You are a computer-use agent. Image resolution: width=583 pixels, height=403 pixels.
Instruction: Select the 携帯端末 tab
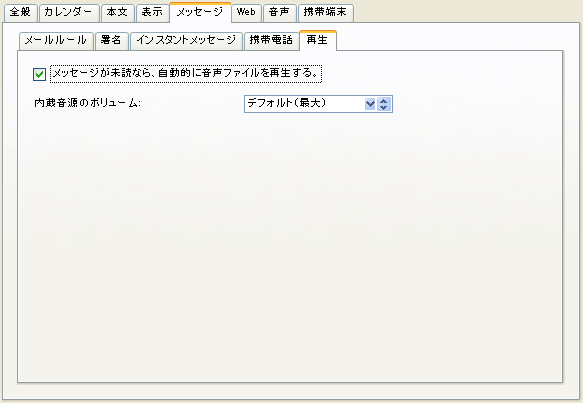[325, 13]
